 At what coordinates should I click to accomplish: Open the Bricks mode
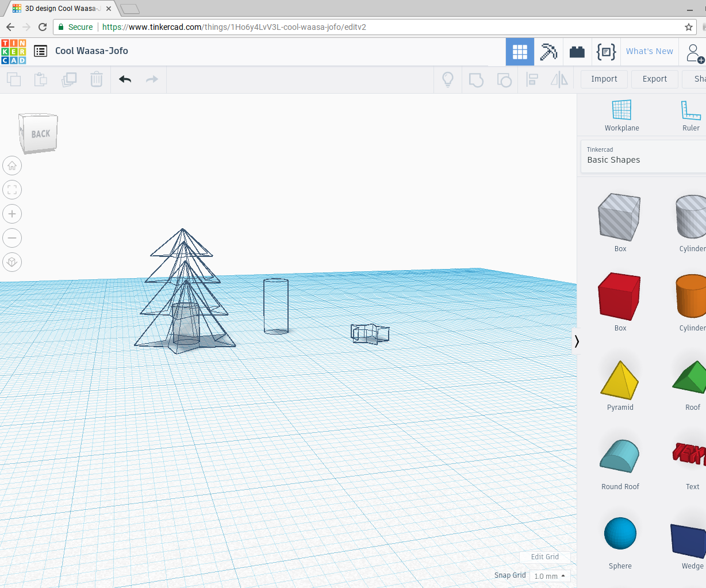pyautogui.click(x=577, y=52)
